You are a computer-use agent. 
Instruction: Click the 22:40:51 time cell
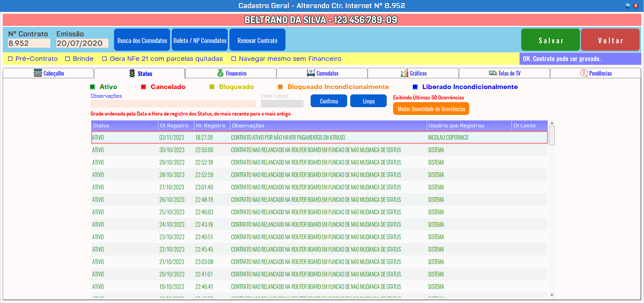[204, 237]
